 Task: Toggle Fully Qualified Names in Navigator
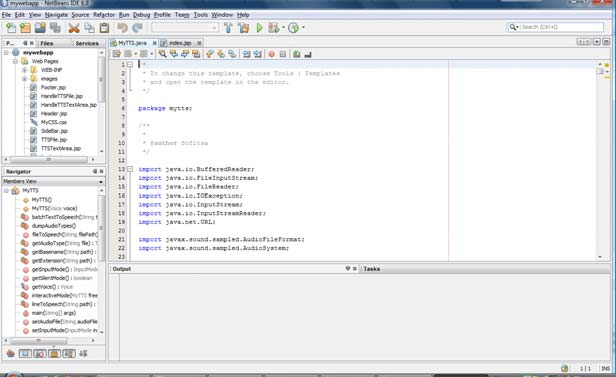69,353
